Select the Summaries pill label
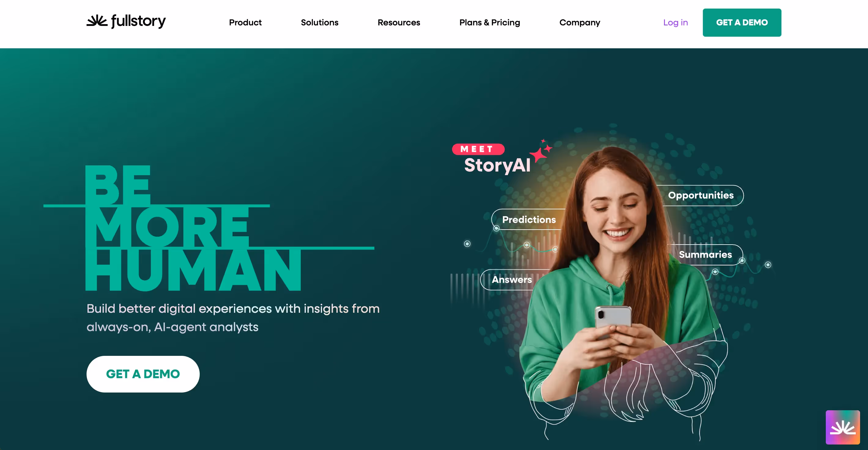The width and height of the screenshot is (868, 450). [x=705, y=255]
